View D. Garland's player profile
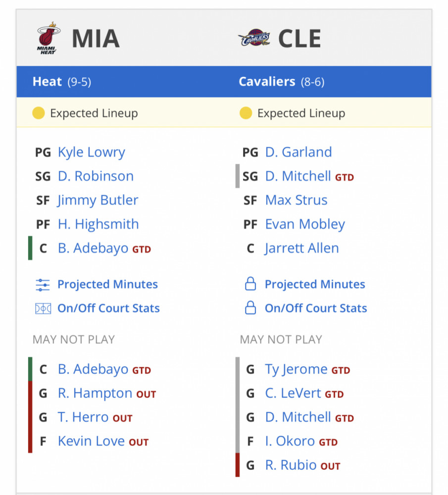Image resolution: width=448 pixels, height=495 pixels. tap(299, 152)
